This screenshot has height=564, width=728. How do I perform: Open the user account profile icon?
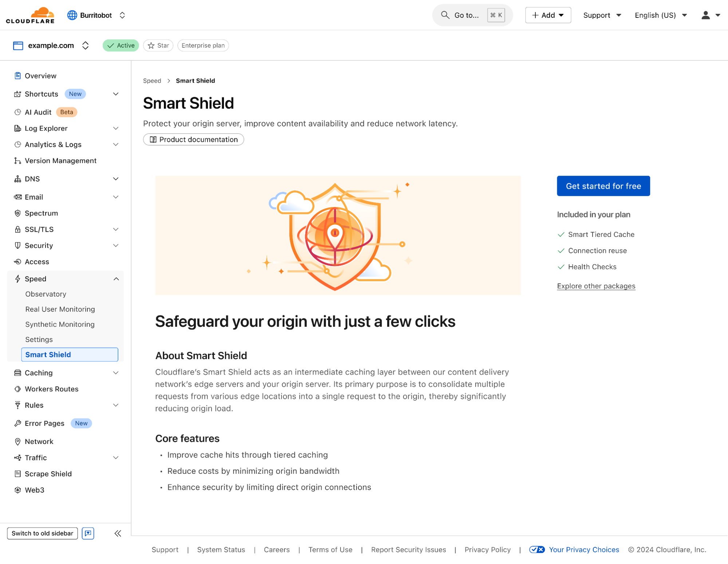tap(705, 15)
